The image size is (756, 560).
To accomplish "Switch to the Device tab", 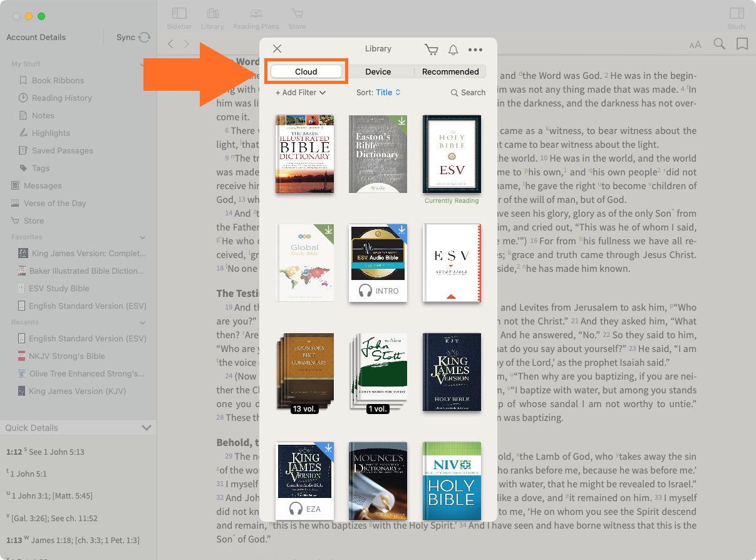I will click(x=378, y=71).
